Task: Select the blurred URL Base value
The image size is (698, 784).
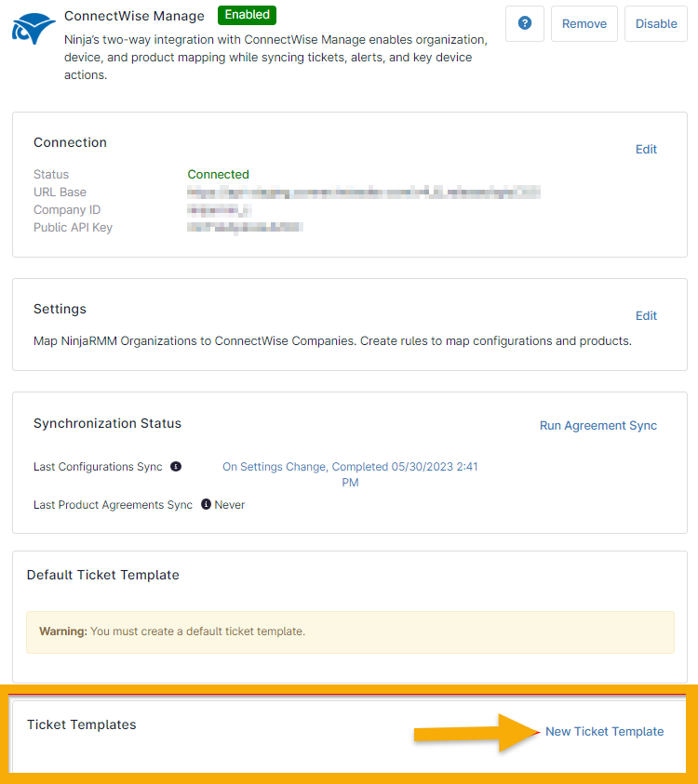Action: point(363,193)
